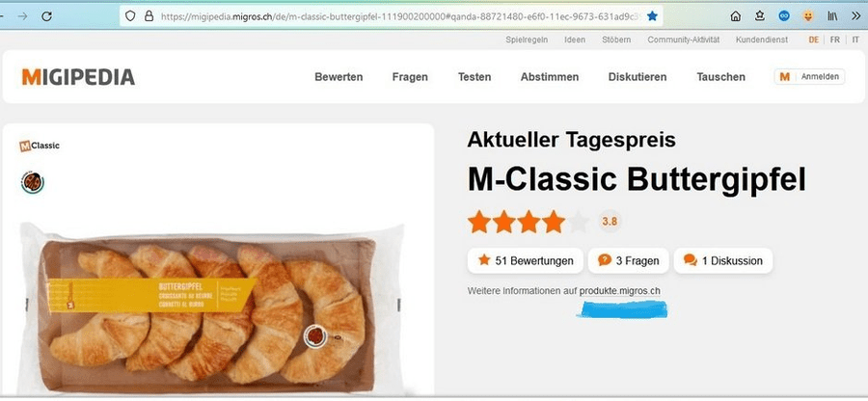
Task: Click the padlock site security icon
Action: pos(149,16)
